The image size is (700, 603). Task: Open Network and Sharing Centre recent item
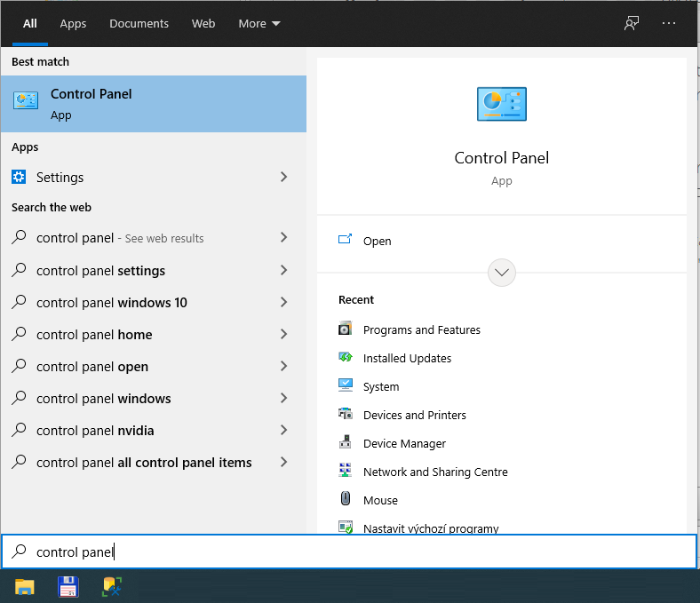coord(435,472)
